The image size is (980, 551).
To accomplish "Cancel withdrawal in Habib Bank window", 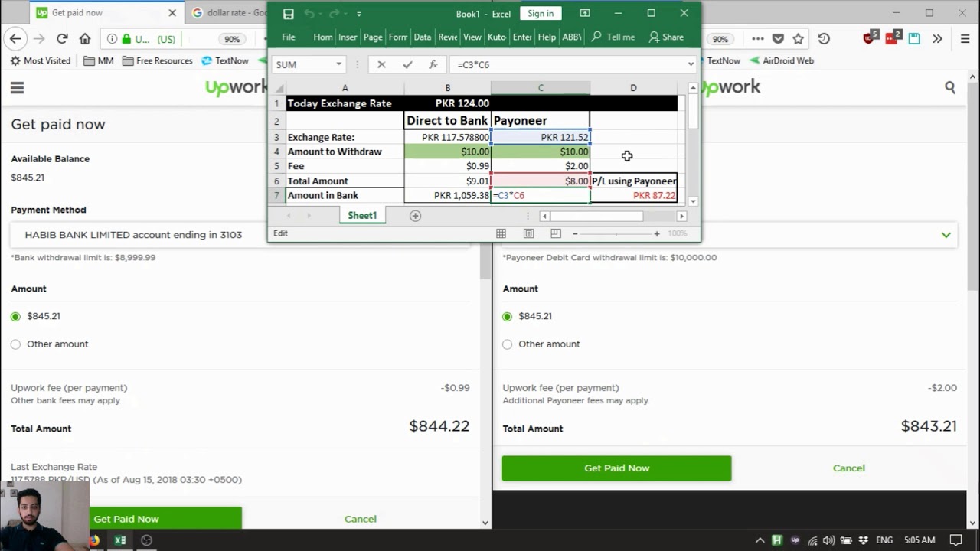I will (360, 519).
